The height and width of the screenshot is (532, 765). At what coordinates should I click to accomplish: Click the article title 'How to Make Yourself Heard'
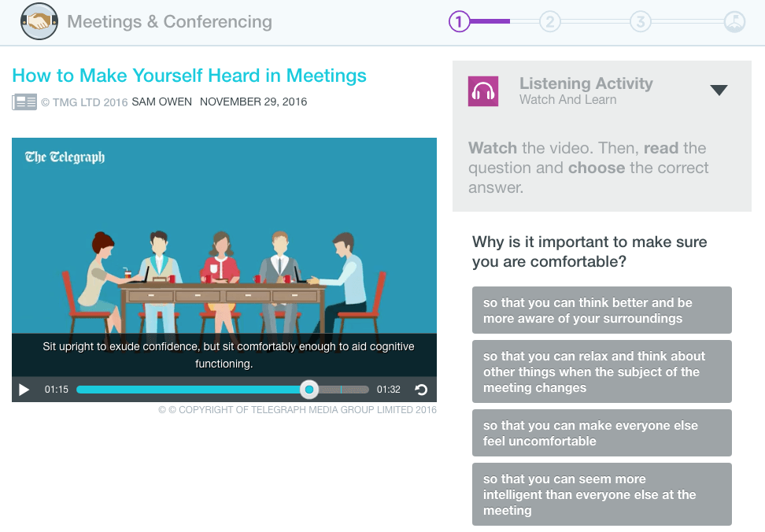190,76
